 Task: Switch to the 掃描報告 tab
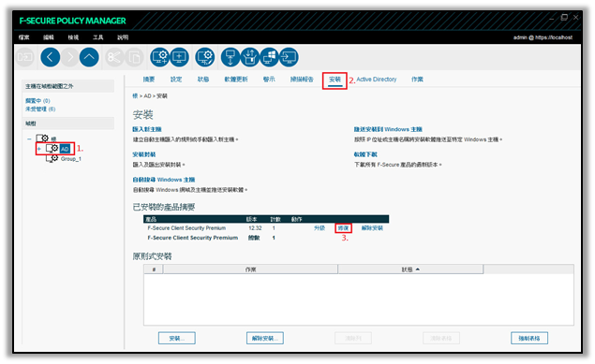point(302,80)
